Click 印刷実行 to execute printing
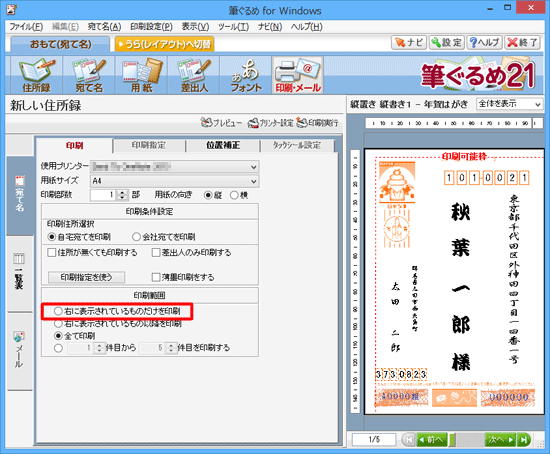550x454 pixels. (317, 123)
